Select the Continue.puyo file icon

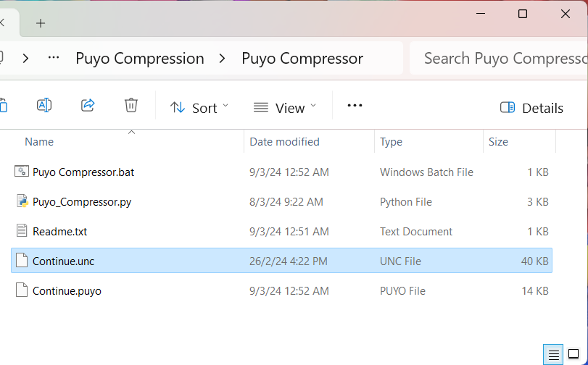[x=22, y=290]
